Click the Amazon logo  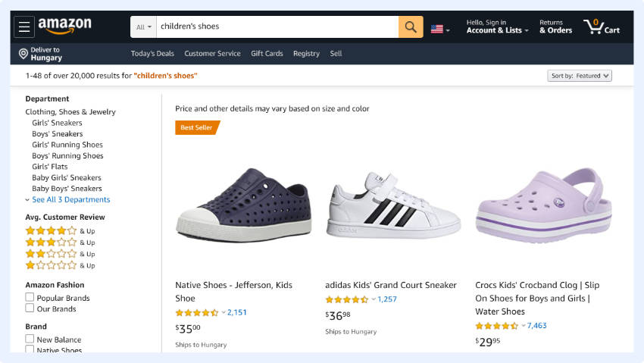pos(64,27)
